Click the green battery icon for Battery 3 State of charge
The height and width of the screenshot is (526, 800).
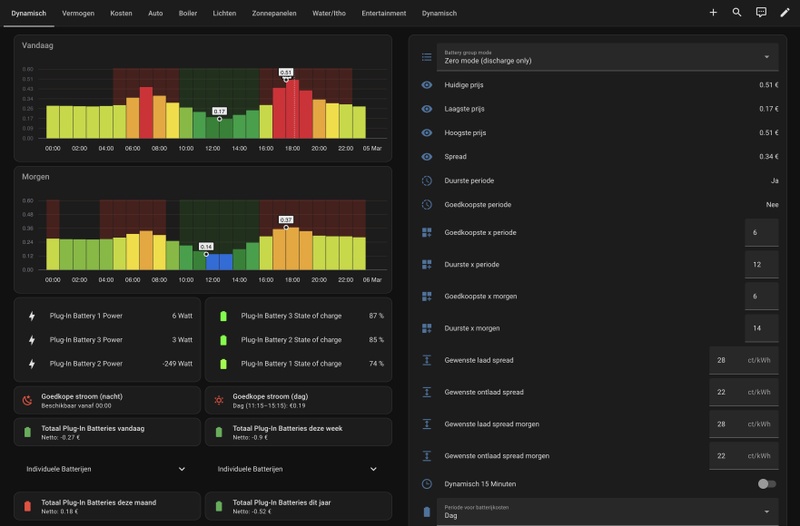(223, 316)
